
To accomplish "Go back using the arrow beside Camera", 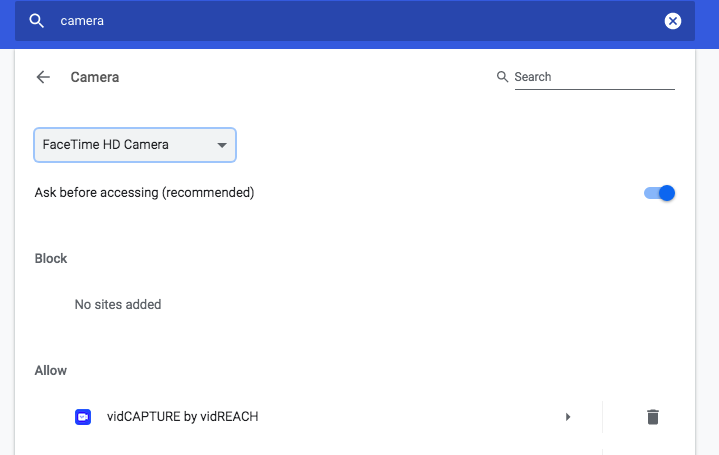I will click(43, 77).
